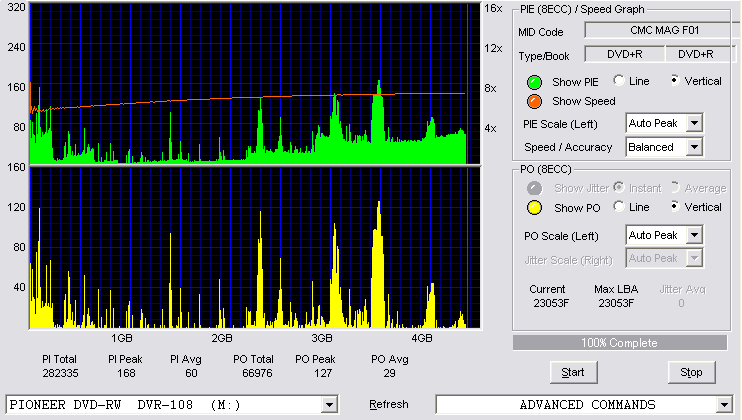Click the 100% Complete progress bar
The width and height of the screenshot is (742, 420).
point(619,343)
